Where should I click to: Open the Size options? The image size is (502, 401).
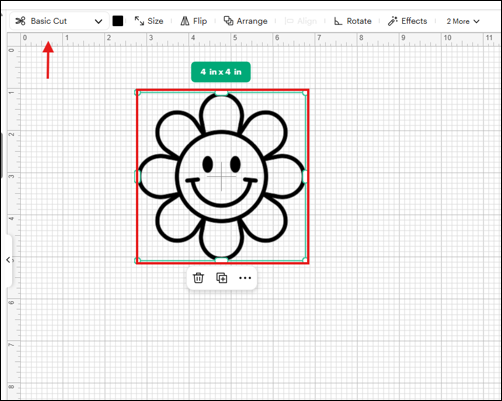[149, 21]
